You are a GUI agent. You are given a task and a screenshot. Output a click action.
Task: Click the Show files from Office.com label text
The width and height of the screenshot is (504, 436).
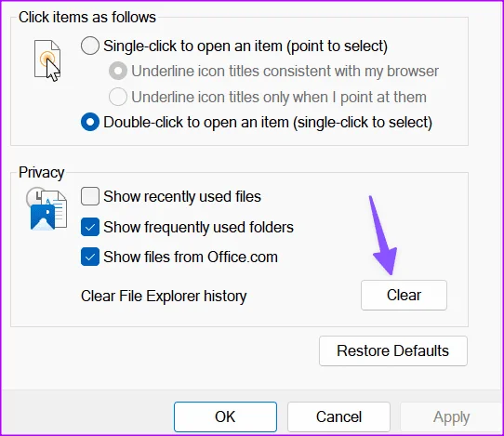[x=191, y=257]
